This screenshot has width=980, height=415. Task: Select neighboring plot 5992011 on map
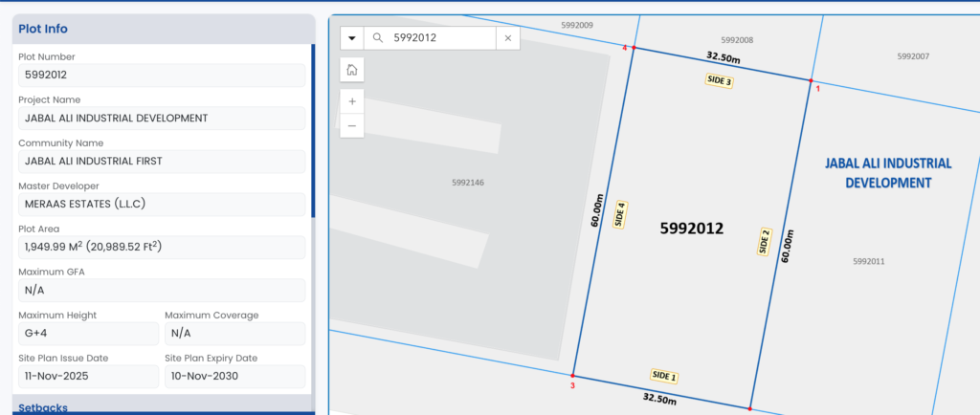pyautogui.click(x=869, y=261)
